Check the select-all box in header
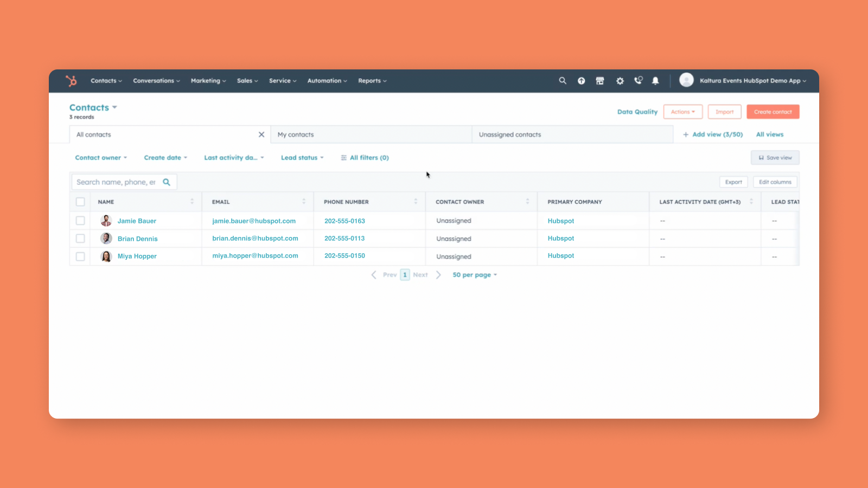Image resolution: width=868 pixels, height=488 pixels. click(80, 202)
